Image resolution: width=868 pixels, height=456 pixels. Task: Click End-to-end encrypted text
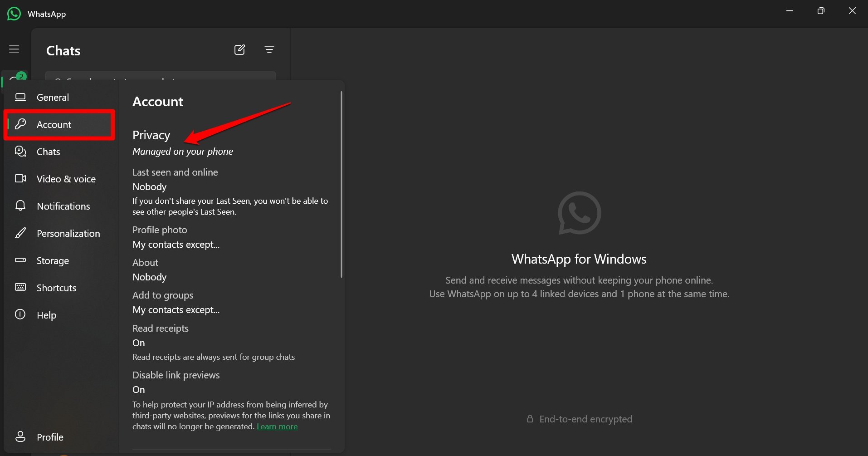(x=585, y=419)
